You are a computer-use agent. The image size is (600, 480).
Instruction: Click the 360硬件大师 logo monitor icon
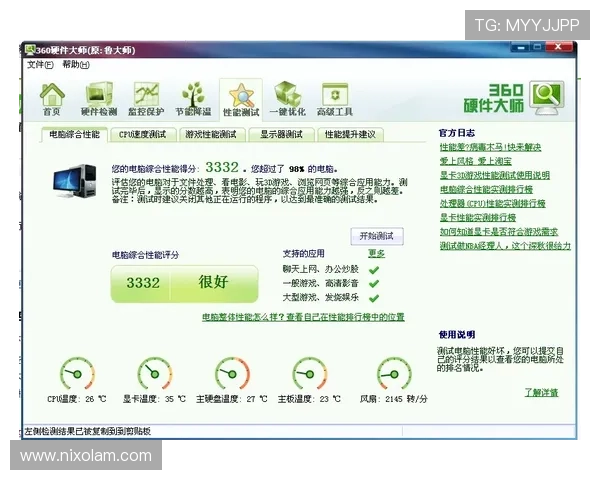tap(547, 98)
